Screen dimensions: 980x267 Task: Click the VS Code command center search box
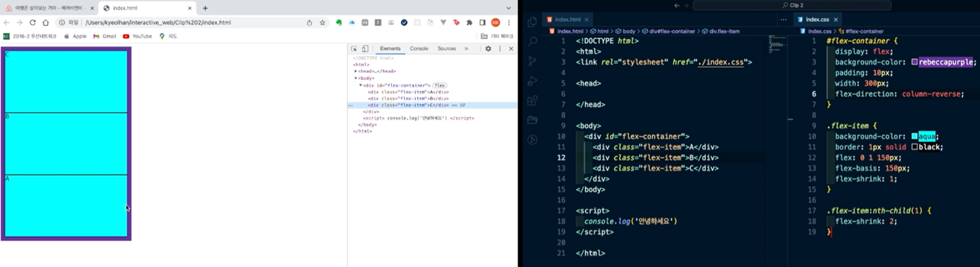792,5
